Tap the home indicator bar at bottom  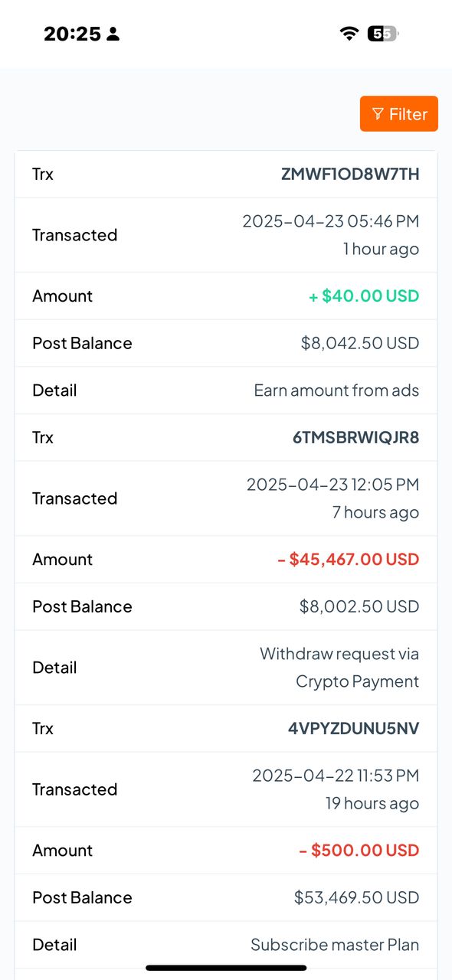point(226,968)
